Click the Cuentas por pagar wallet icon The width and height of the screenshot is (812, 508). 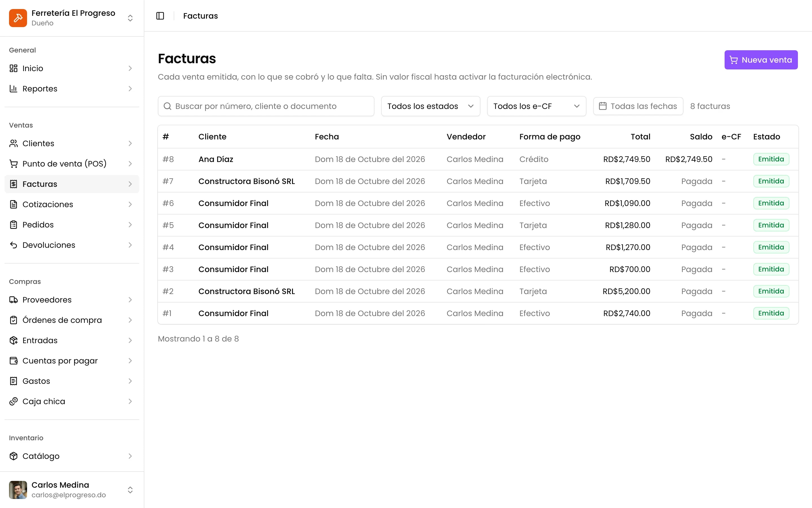click(x=14, y=361)
